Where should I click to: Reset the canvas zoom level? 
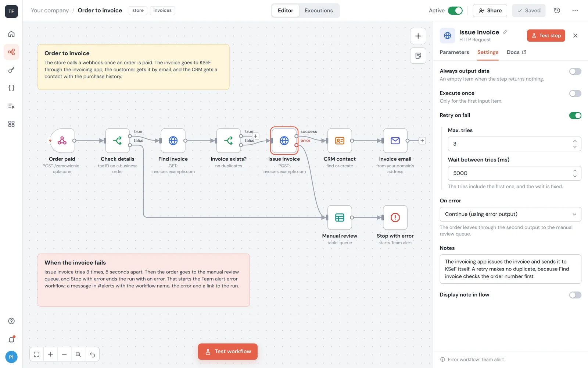pos(78,354)
